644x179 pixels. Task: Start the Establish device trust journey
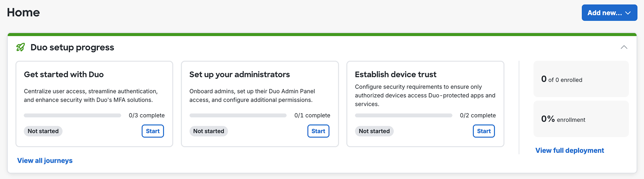point(484,131)
